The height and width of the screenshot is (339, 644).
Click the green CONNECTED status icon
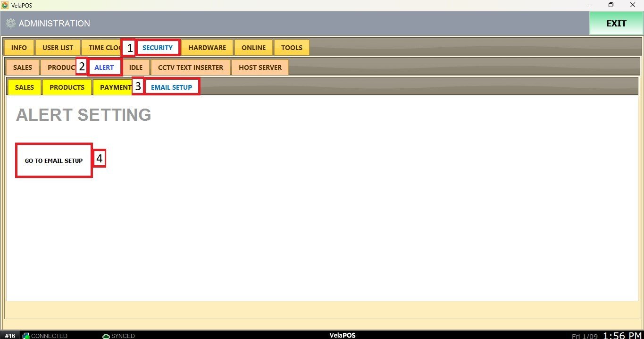pyautogui.click(x=26, y=336)
